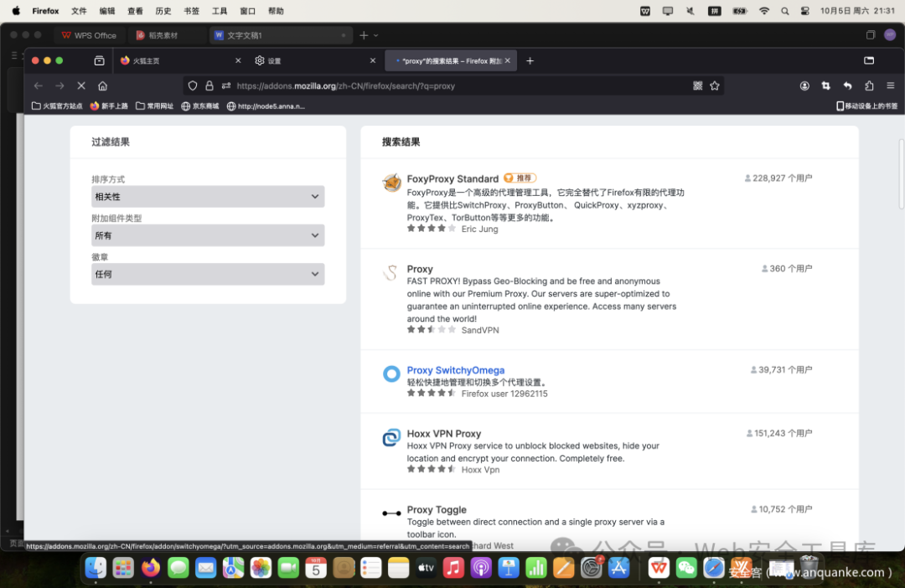Open Finder from the Dock
The height and width of the screenshot is (588, 905).
point(96,568)
